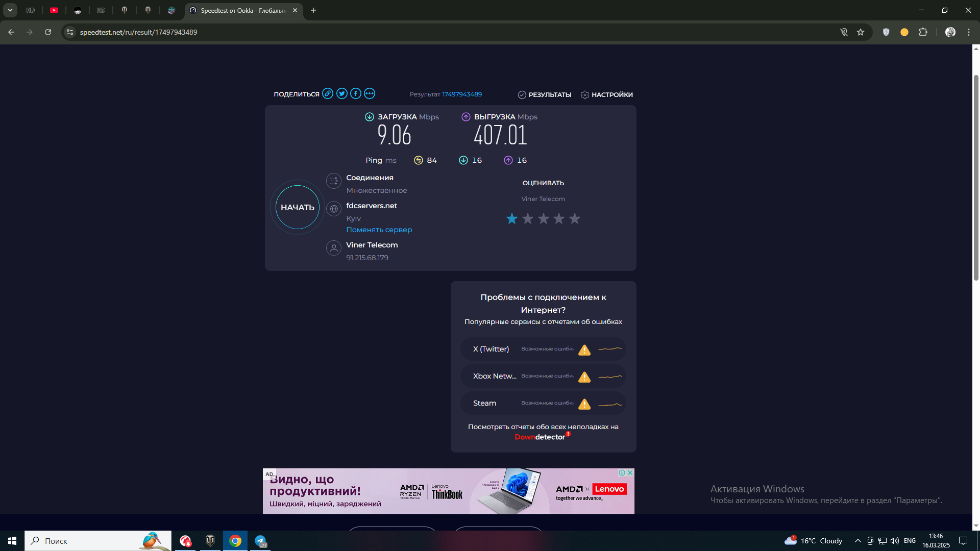Screen dimensions: 980x551
Task: Click the download speed arrow icon
Action: pyautogui.click(x=370, y=117)
